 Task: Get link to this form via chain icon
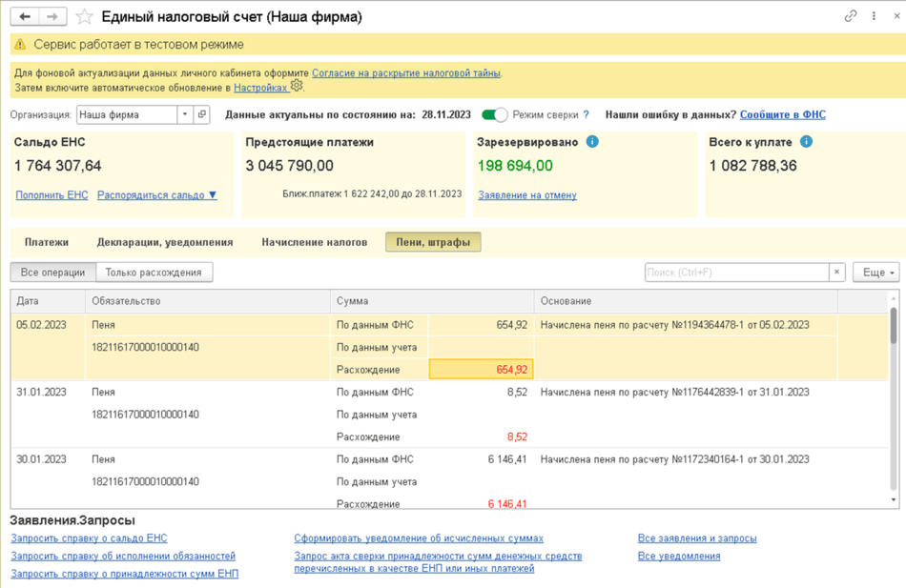(851, 16)
